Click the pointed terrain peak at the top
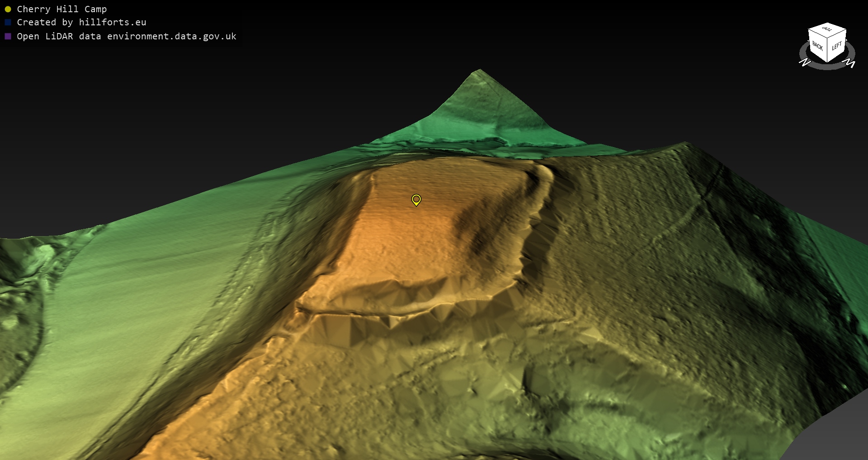 pos(479,72)
